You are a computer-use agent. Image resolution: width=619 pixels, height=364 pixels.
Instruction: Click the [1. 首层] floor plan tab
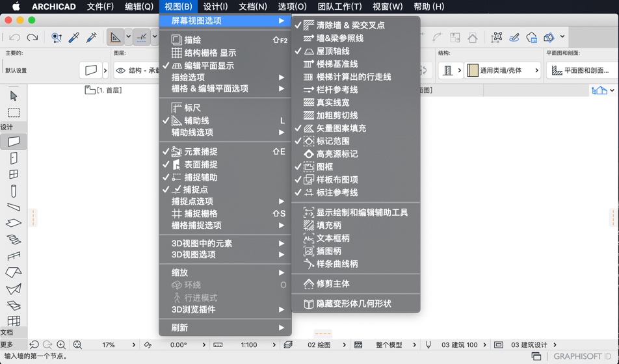point(103,90)
